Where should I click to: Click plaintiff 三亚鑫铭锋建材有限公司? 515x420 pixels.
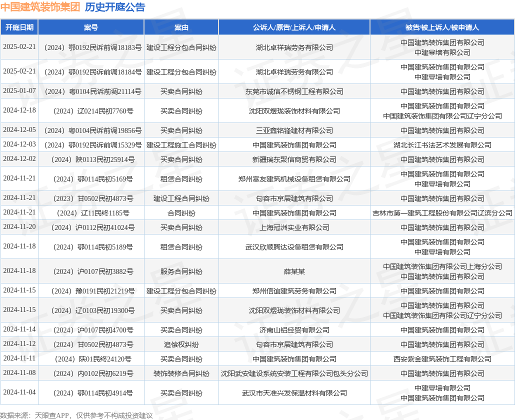(x=294, y=130)
